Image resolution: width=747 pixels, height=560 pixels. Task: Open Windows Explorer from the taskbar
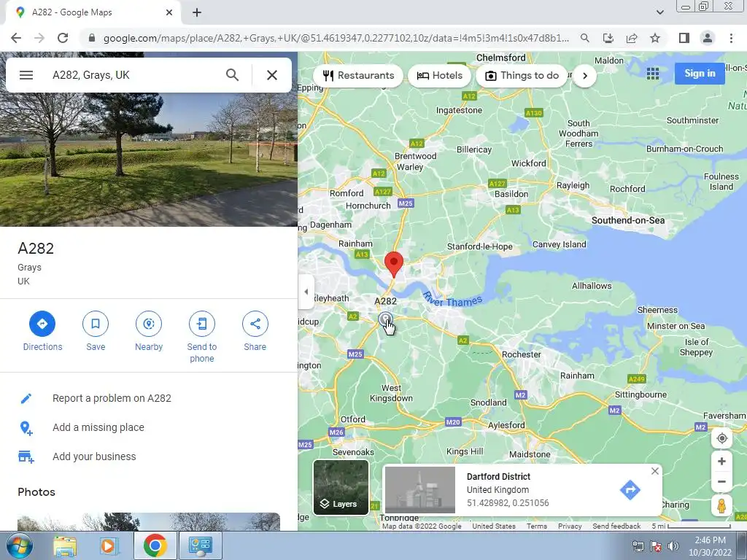65,545
